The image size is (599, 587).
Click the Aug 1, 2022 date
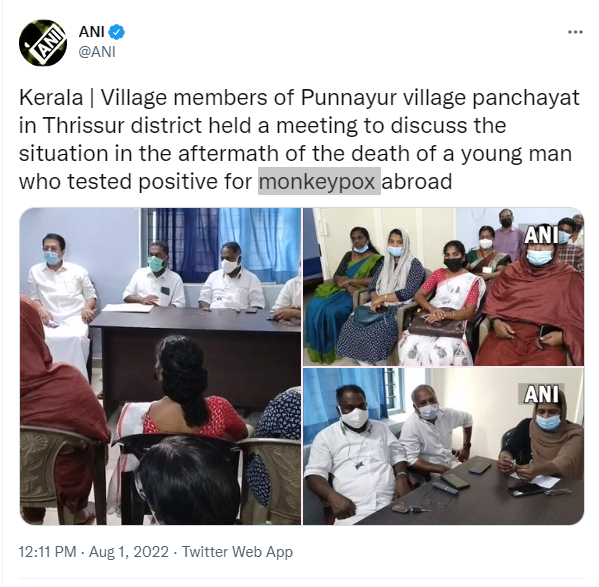point(129,552)
